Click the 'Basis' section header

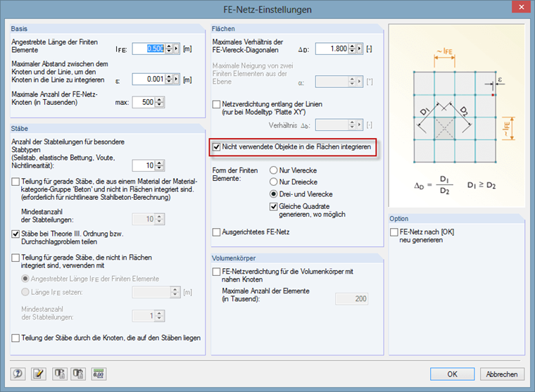[19, 29]
